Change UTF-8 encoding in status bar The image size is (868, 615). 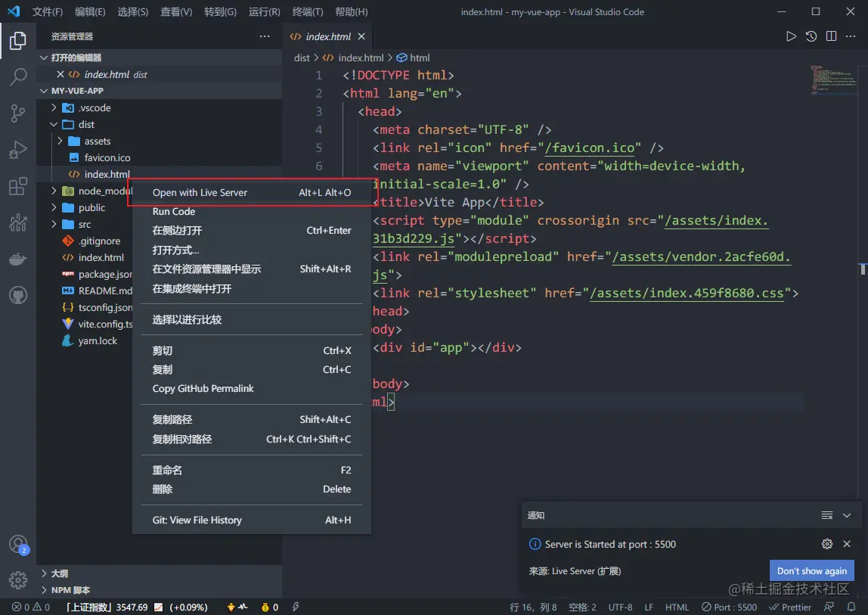620,607
